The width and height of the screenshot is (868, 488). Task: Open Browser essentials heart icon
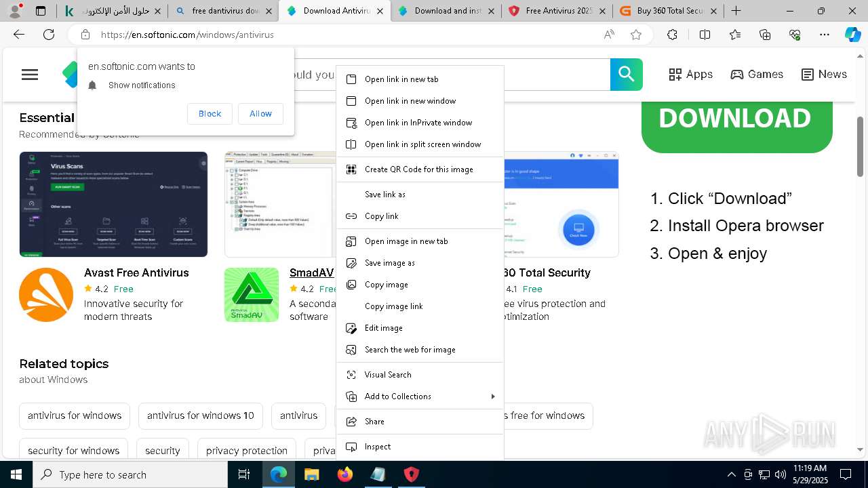click(795, 35)
